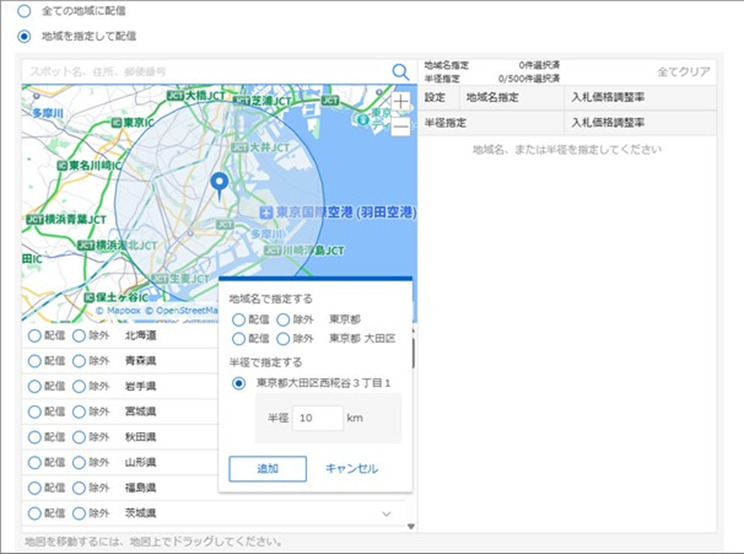Click the prefecture list scroll-down arrow
This screenshot has width=744, height=554.
click(x=410, y=526)
